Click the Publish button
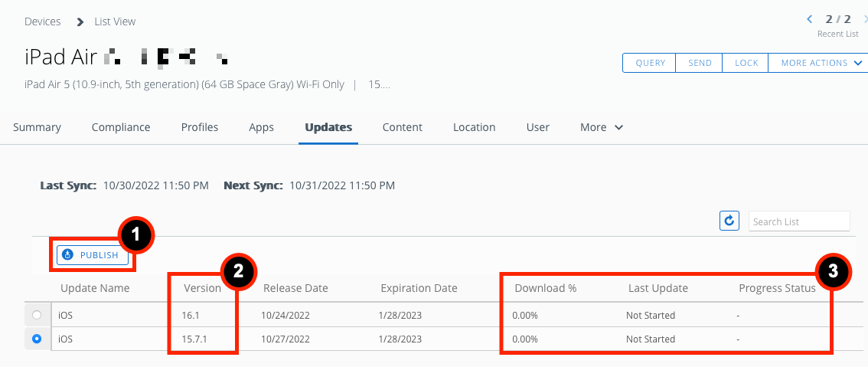Image resolution: width=868 pixels, height=367 pixels. tap(93, 255)
